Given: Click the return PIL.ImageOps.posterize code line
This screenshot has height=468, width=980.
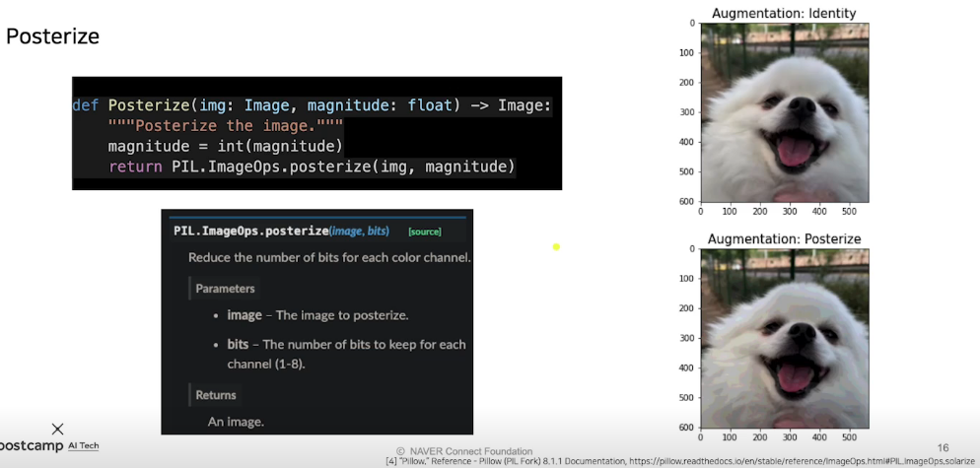Looking at the screenshot, I should 312,167.
